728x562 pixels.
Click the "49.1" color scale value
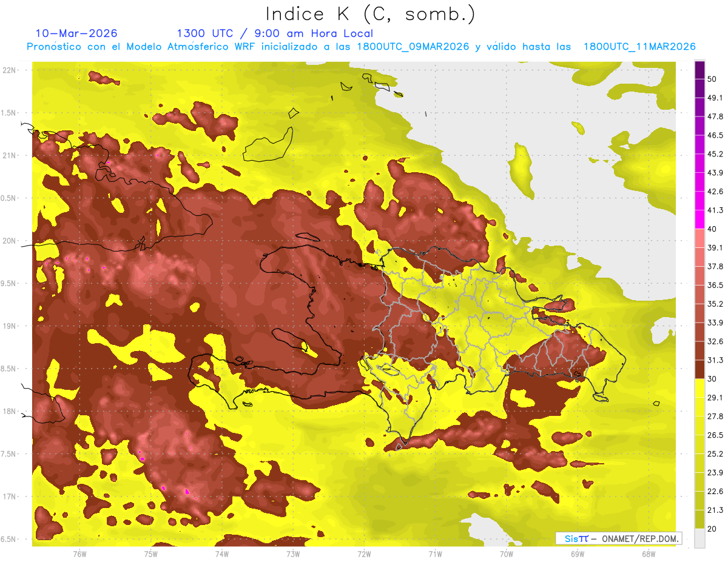click(x=715, y=98)
